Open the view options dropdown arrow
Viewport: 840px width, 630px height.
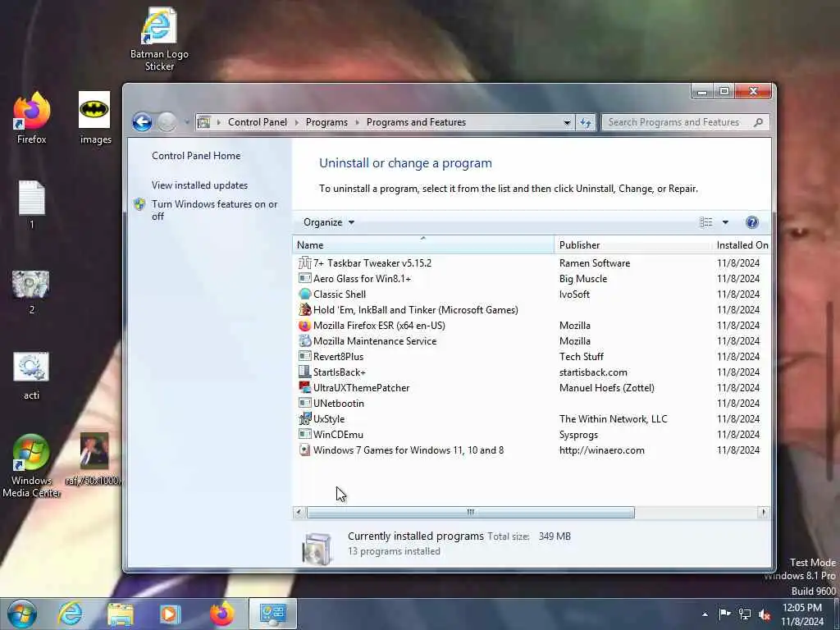pyautogui.click(x=725, y=222)
